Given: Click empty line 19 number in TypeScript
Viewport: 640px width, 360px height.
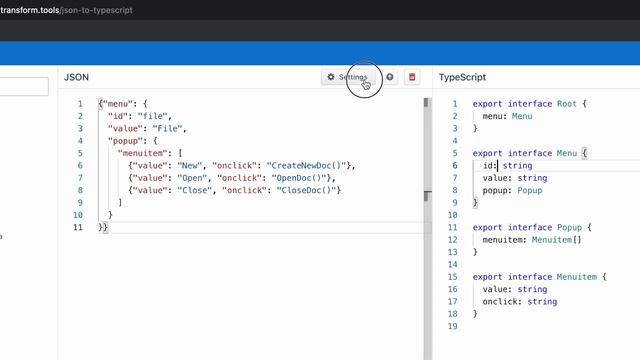Looking at the screenshot, I should tap(452, 326).
